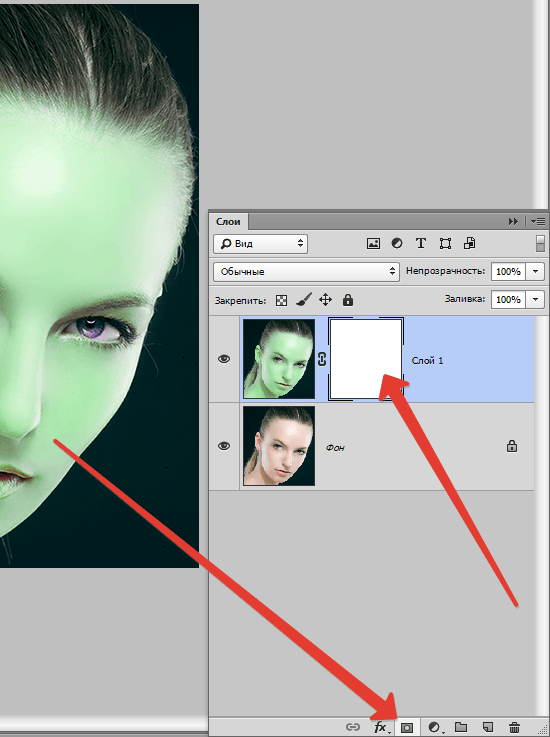Open the layer styles fx menu
The image size is (550, 737).
(382, 728)
